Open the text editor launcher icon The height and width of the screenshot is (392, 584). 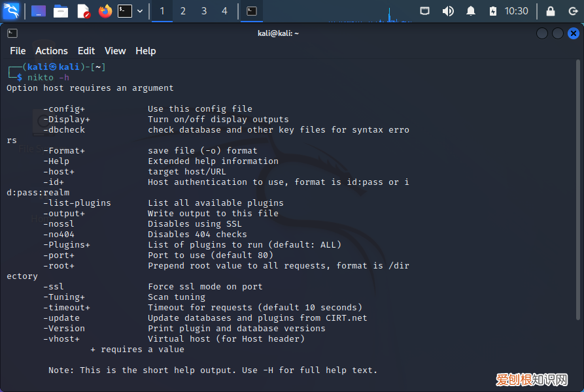coord(83,11)
